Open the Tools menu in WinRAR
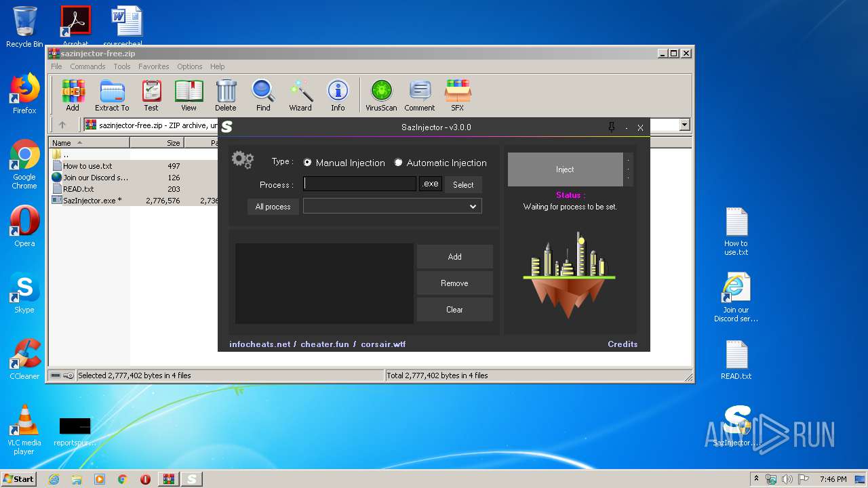Image resolution: width=868 pixels, height=488 pixels. click(x=122, y=66)
